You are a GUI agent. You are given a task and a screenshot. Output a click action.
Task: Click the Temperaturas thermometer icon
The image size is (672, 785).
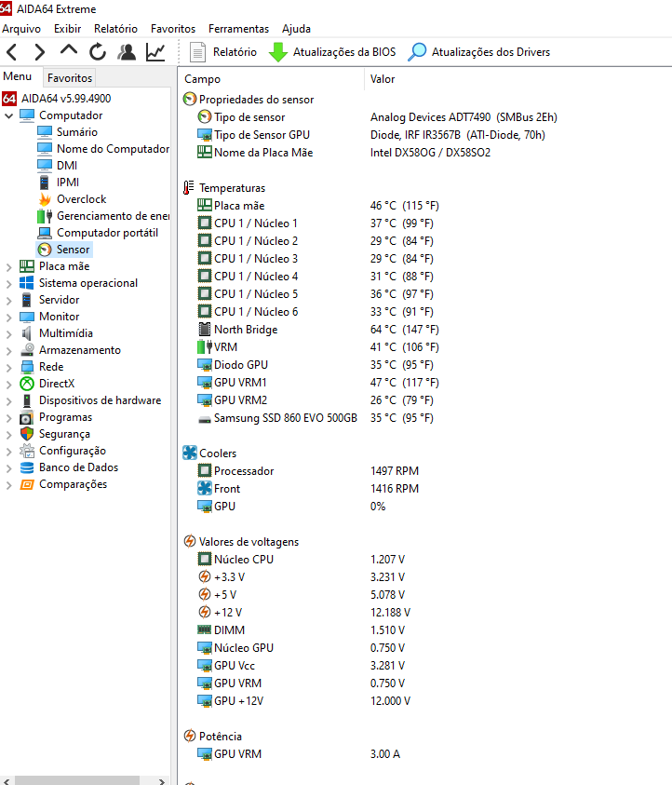pyautogui.click(x=188, y=188)
